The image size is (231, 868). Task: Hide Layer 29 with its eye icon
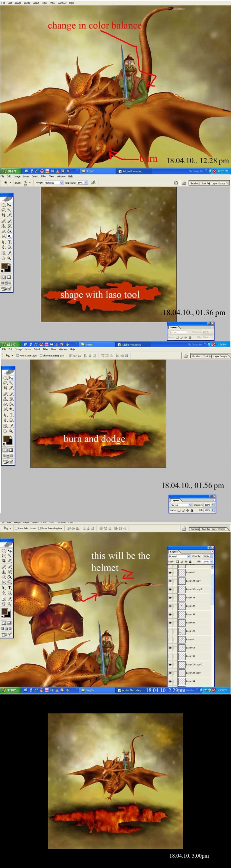click(x=170, y=606)
